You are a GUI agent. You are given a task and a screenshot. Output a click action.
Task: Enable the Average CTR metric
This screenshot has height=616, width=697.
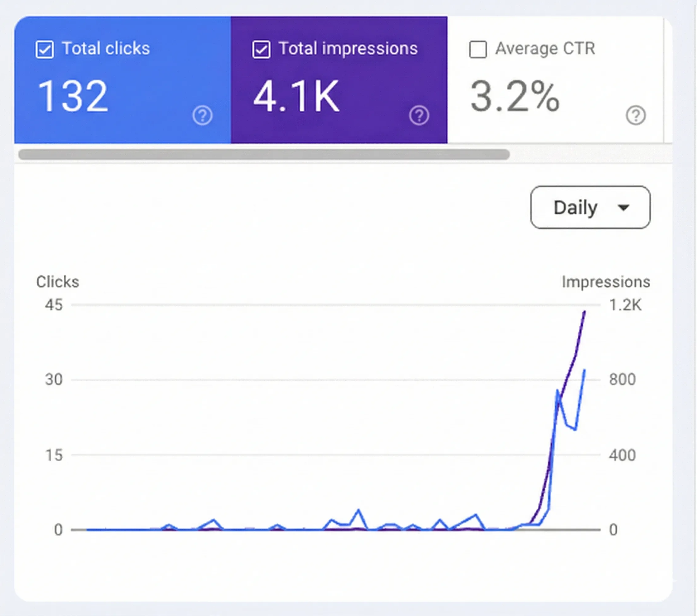click(478, 50)
